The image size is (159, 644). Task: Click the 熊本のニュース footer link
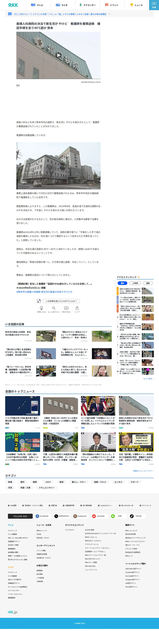click(42, 531)
